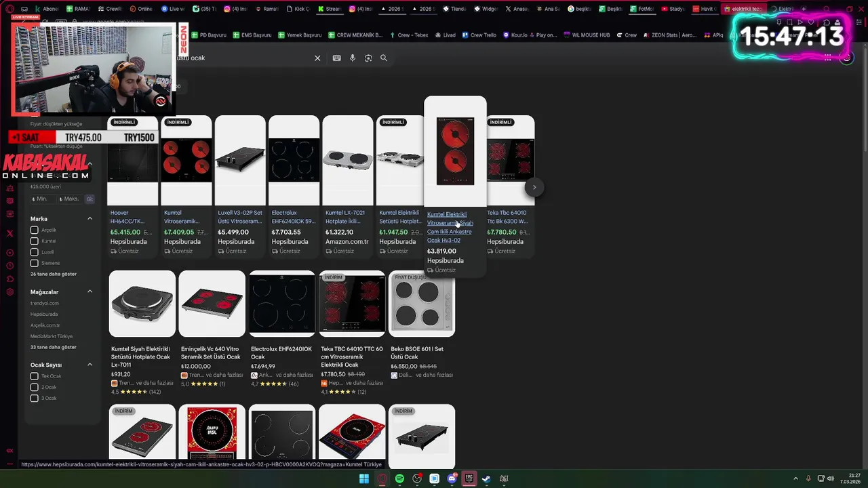Screen dimensions: 868x488
Task: Open the X (Twitter) sidebar icon
Action: click(9, 233)
